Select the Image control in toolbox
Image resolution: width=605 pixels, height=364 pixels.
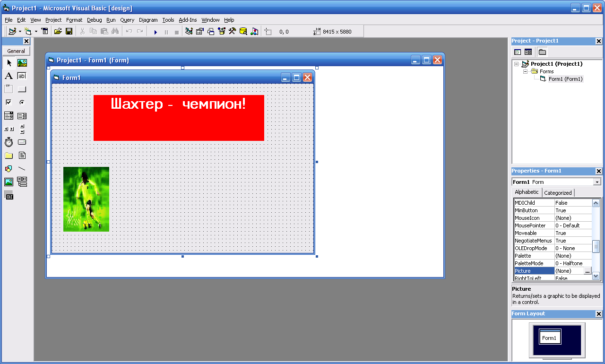(x=9, y=182)
